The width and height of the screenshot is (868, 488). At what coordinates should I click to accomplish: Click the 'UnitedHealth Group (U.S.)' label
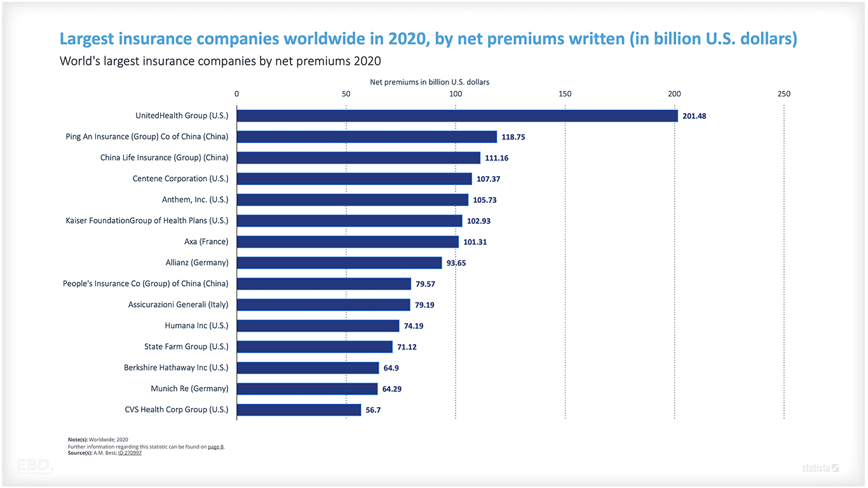pos(182,116)
